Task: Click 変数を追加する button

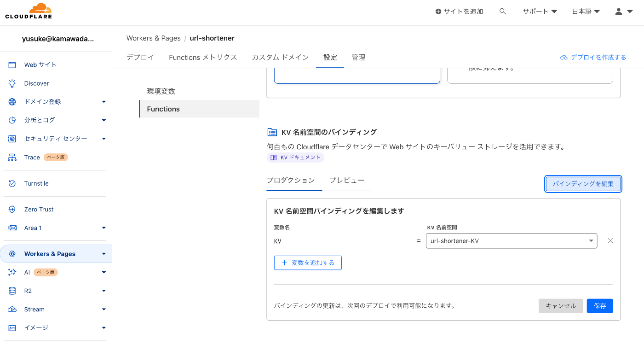Action: (x=308, y=263)
